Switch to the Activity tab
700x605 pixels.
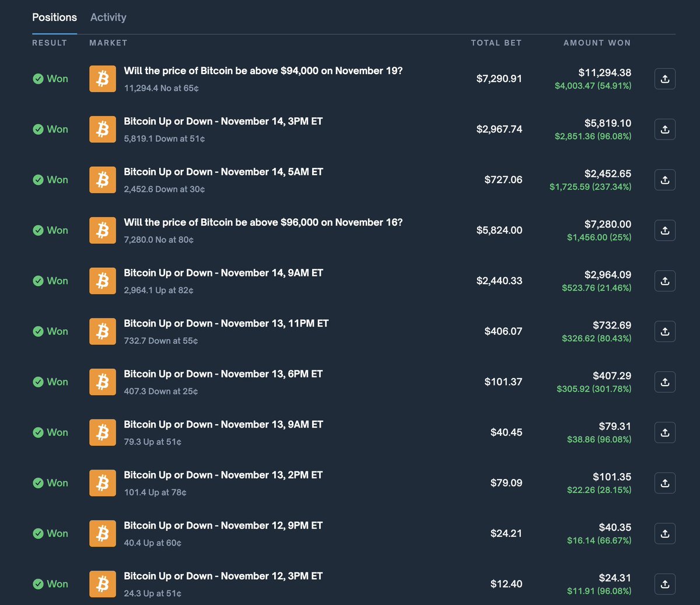click(108, 18)
